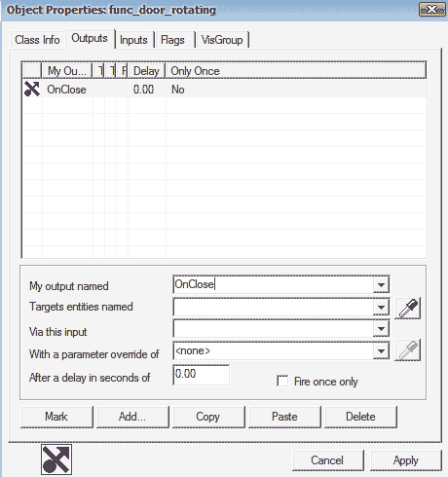This screenshot has height=477, width=448.
Task: Click the No value under Only Once
Action: pos(178,90)
